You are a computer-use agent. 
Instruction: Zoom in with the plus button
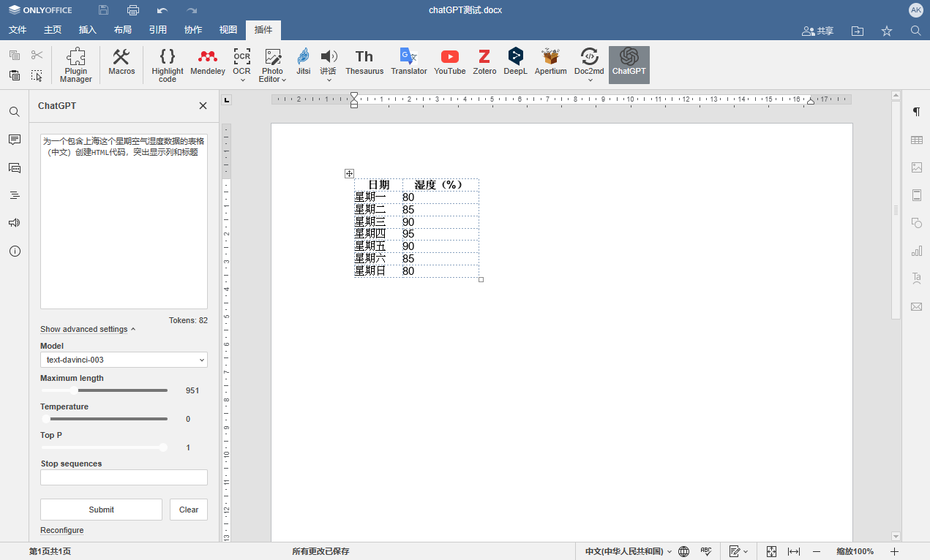[894, 551]
